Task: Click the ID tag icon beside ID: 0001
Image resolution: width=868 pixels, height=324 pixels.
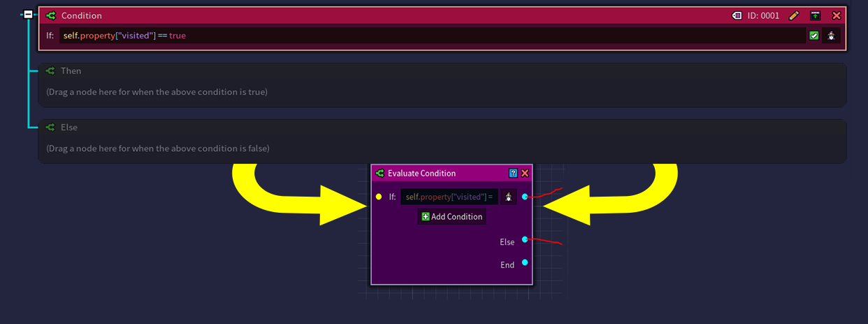Action: tap(737, 15)
